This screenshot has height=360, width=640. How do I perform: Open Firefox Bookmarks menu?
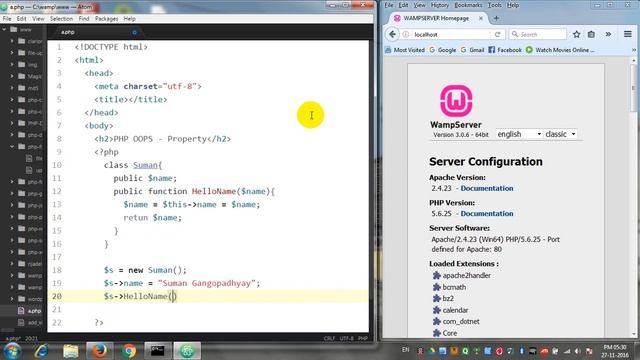(x=468, y=5)
